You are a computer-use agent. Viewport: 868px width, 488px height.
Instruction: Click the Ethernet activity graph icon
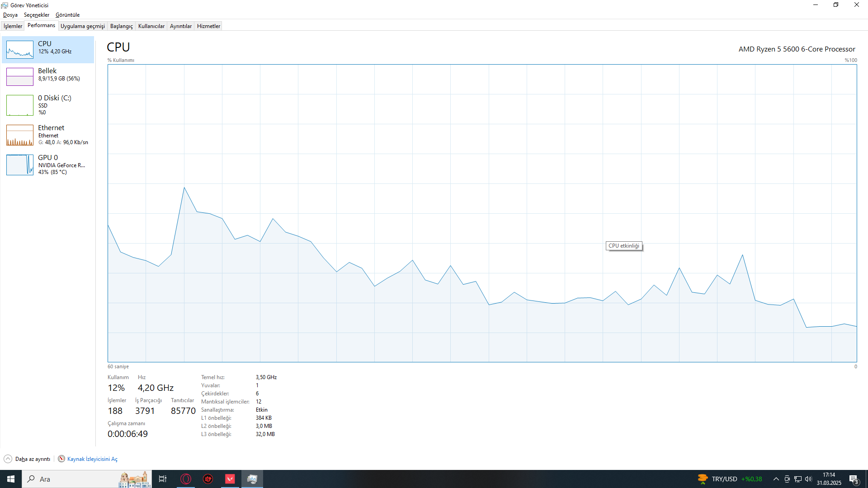click(20, 135)
